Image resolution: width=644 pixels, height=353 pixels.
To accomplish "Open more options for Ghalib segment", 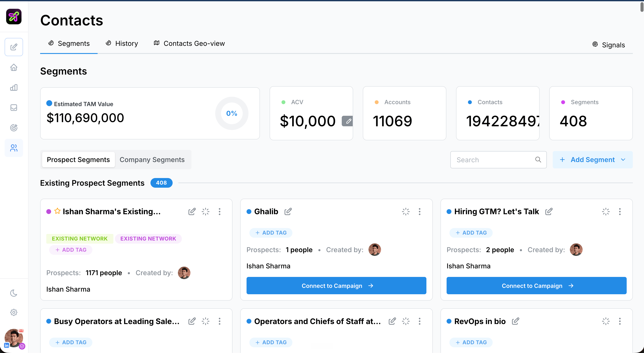I will click(420, 212).
